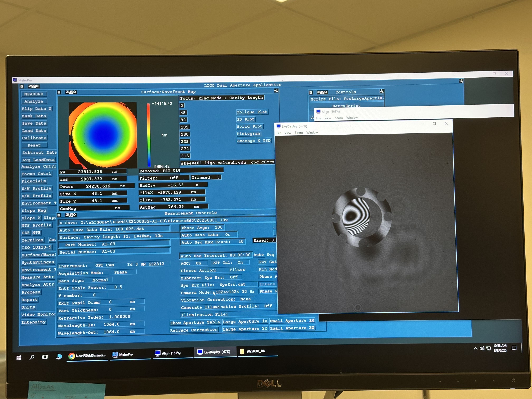Toggle the Filter Off setting
The height and width of the screenshot is (399, 532).
click(x=164, y=178)
